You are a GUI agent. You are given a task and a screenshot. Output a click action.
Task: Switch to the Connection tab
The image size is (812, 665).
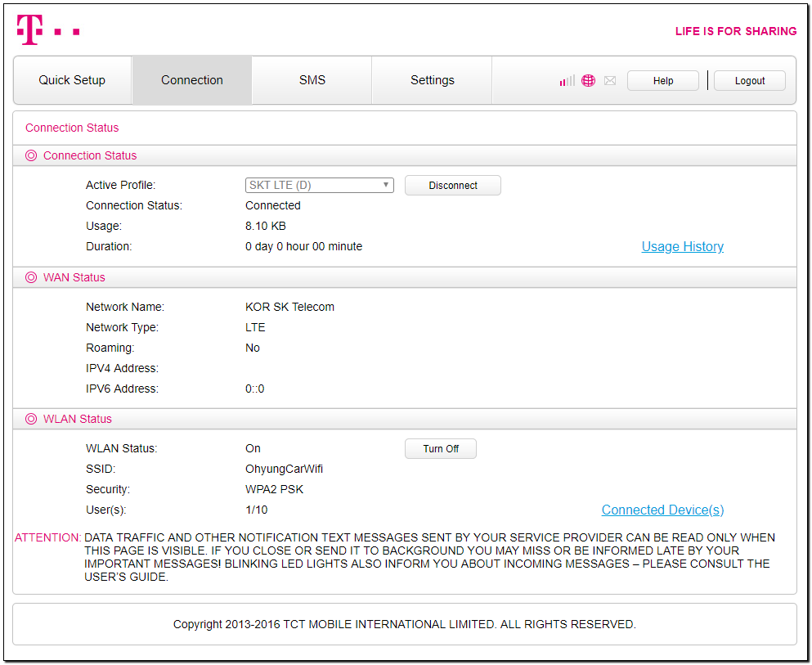coord(192,80)
